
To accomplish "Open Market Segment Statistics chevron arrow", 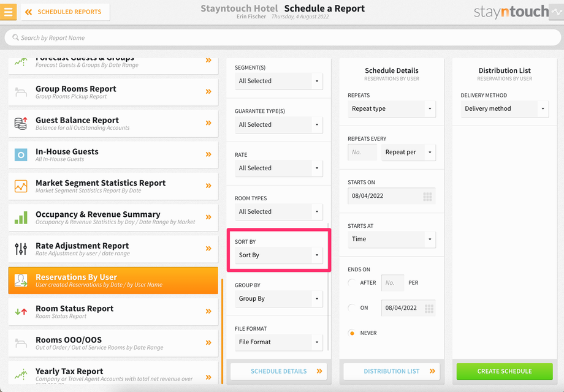I will click(208, 186).
